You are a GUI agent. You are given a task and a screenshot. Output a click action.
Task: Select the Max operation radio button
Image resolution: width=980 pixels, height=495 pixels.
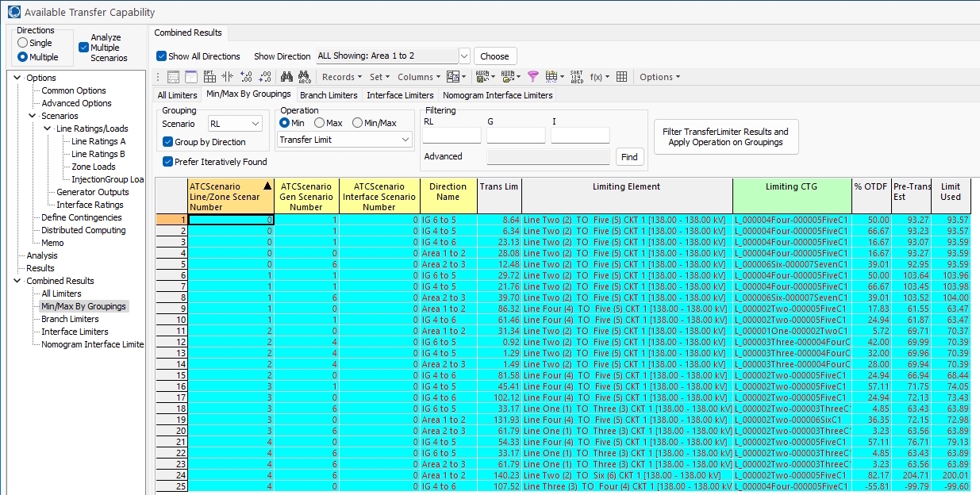click(319, 123)
